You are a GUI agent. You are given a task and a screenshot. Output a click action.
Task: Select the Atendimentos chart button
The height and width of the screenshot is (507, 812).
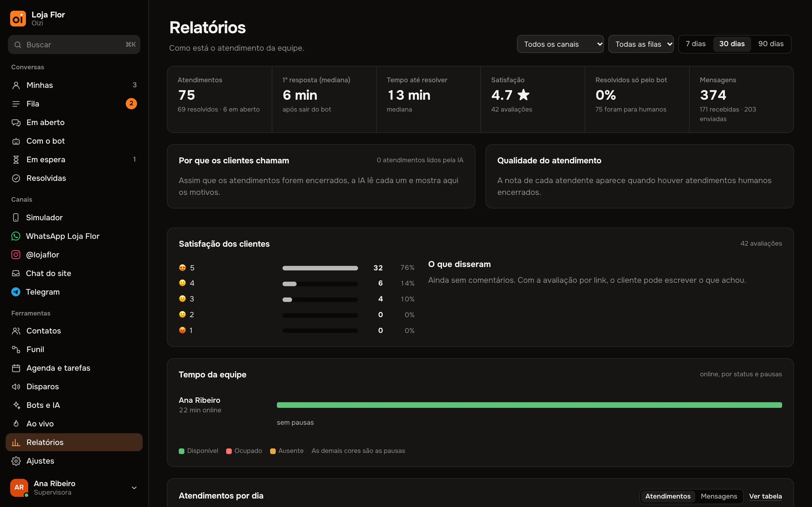pos(668,496)
